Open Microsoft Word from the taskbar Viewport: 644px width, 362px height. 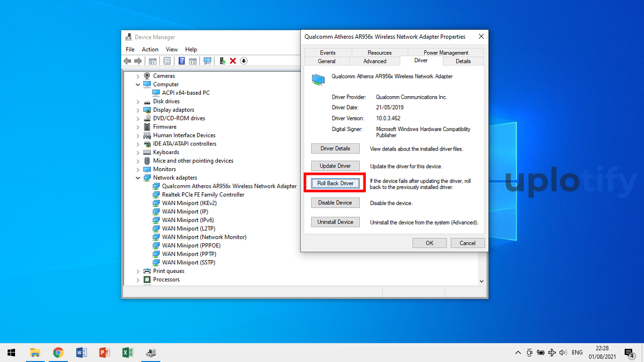click(81, 352)
